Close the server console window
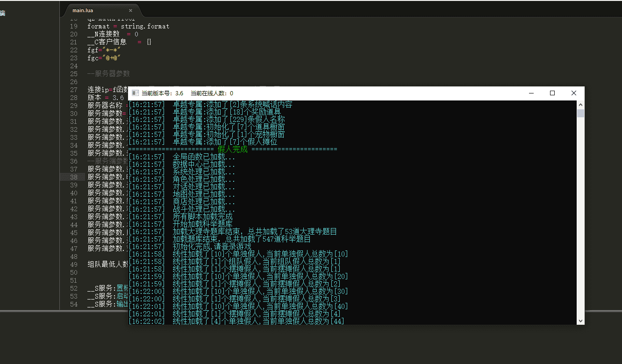 [x=574, y=93]
